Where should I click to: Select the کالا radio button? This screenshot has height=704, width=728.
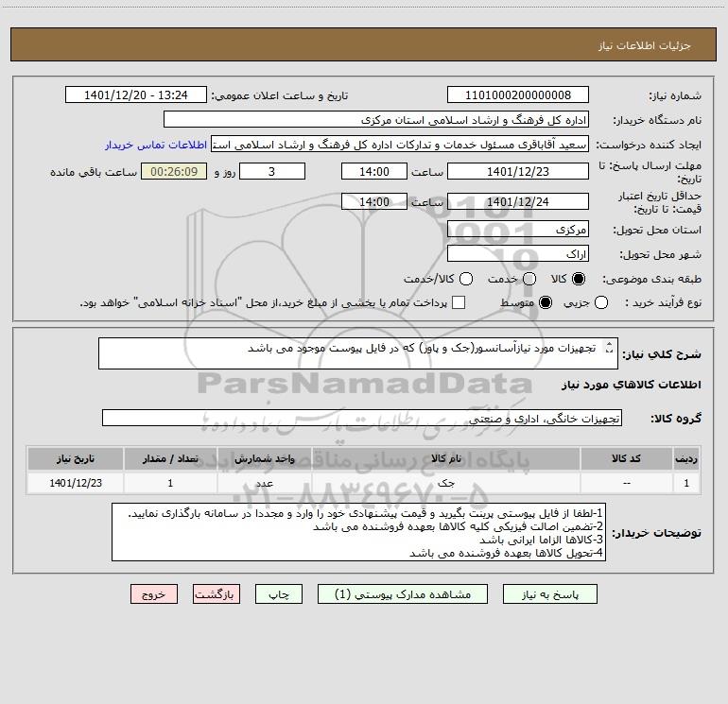coord(579,279)
